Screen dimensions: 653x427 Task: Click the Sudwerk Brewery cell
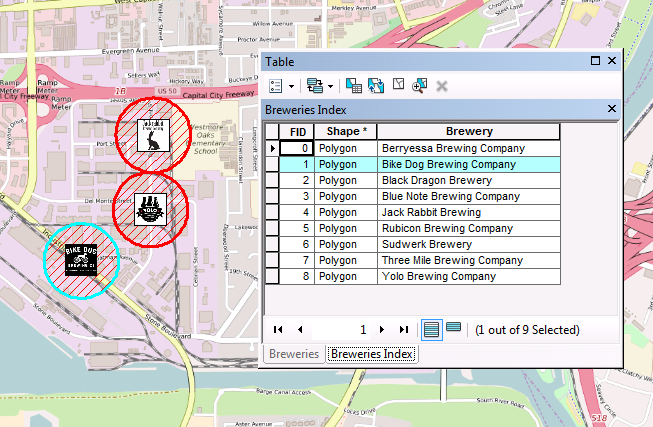point(469,244)
